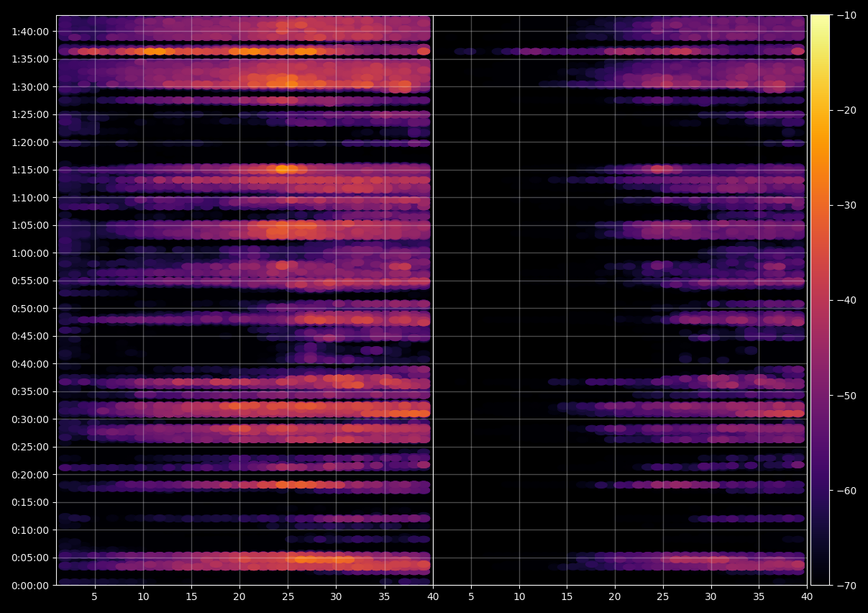Click x-axis tick 35 in left heatmap

[x=384, y=597]
